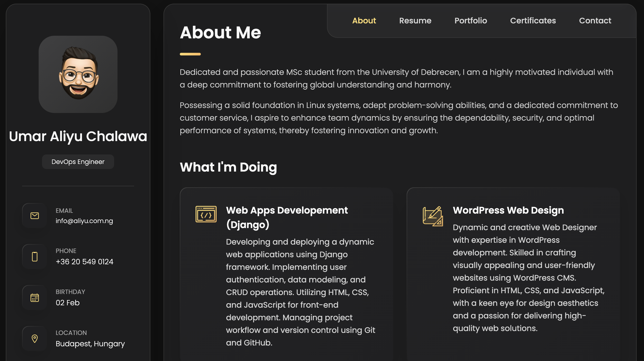Switch to the Resume tab

point(415,20)
